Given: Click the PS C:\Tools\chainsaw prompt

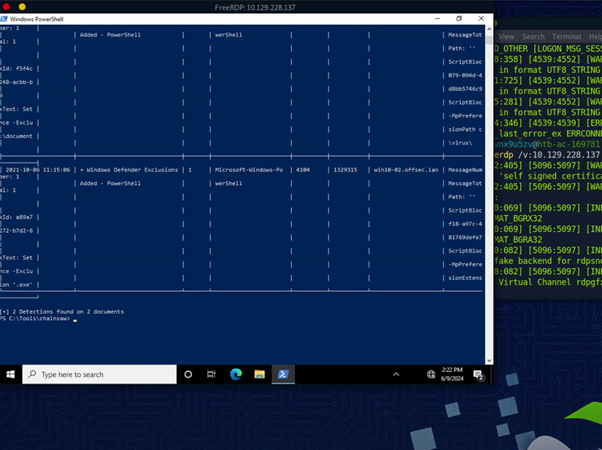Looking at the screenshot, I should (35, 319).
